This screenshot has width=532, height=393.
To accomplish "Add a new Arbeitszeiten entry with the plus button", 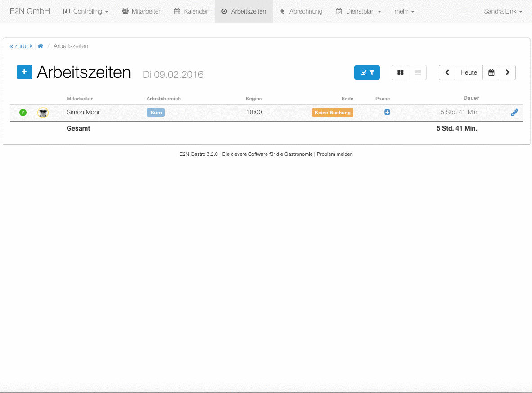I will point(24,72).
